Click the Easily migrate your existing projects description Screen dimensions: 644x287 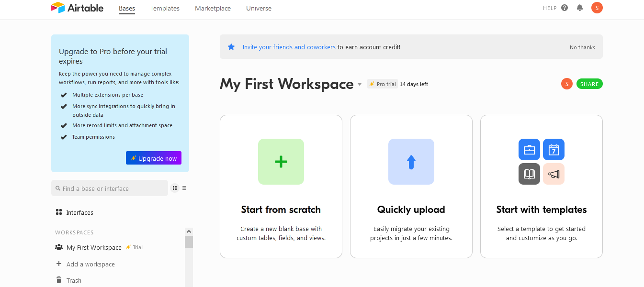click(x=411, y=233)
